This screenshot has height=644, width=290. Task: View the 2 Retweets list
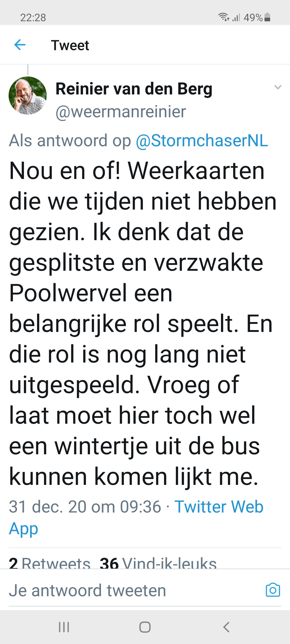tap(50, 563)
